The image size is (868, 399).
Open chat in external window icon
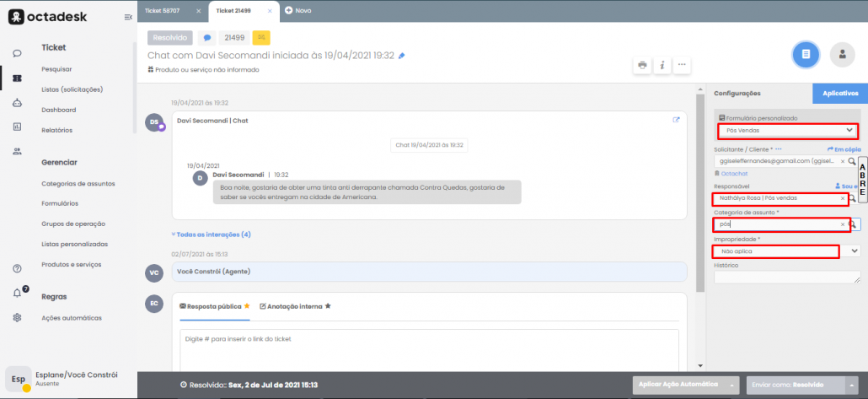click(676, 120)
